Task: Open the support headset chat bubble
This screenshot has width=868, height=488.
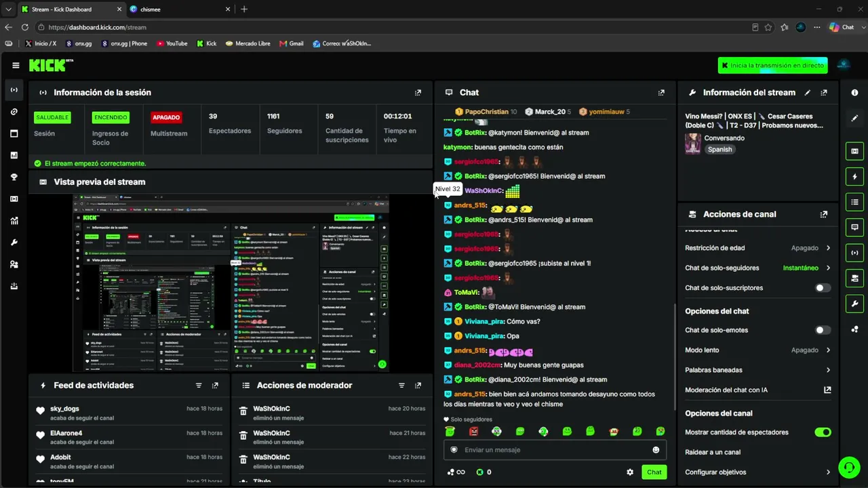Action: [849, 467]
